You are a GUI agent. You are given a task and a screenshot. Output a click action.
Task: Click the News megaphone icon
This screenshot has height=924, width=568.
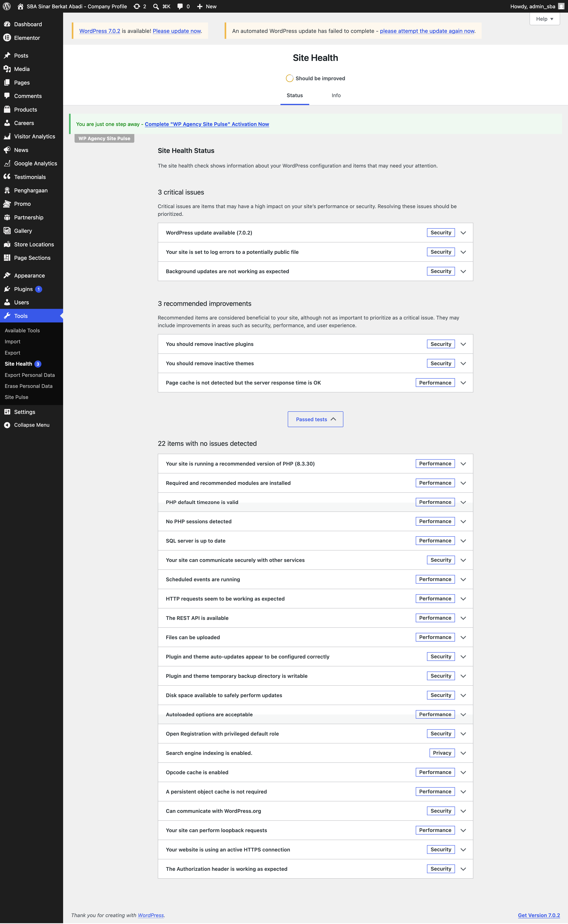point(7,150)
